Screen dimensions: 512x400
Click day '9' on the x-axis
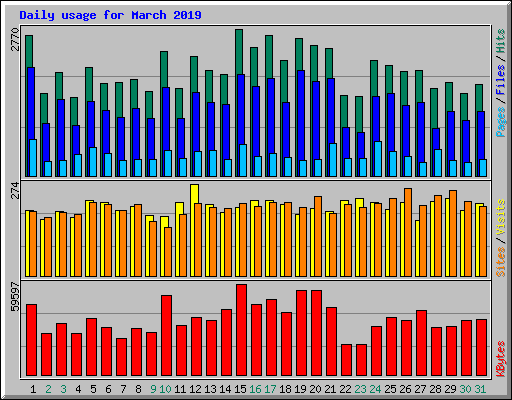click(x=153, y=389)
